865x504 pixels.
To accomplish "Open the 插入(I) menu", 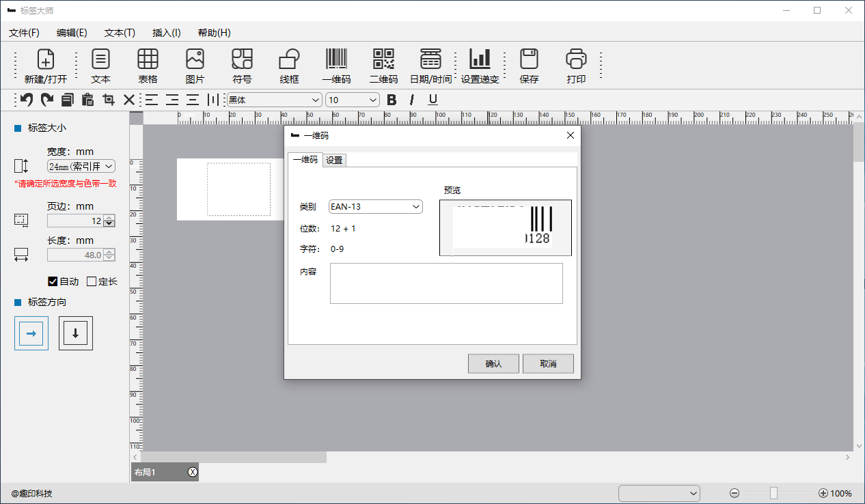I will point(167,33).
